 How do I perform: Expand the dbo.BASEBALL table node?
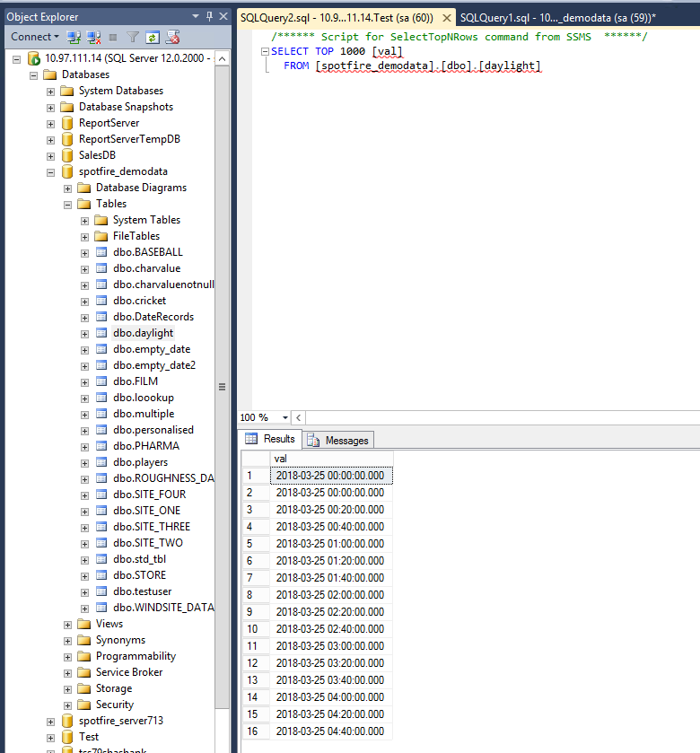(84, 253)
